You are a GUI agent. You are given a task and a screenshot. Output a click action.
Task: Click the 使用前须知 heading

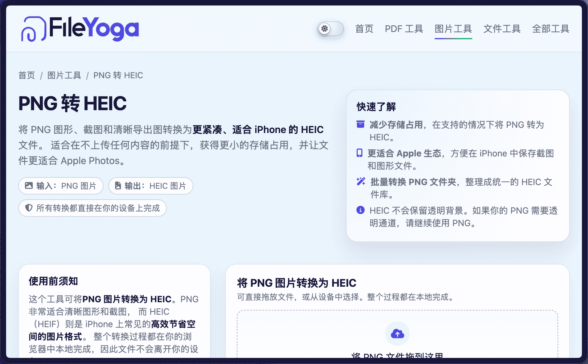[53, 281]
